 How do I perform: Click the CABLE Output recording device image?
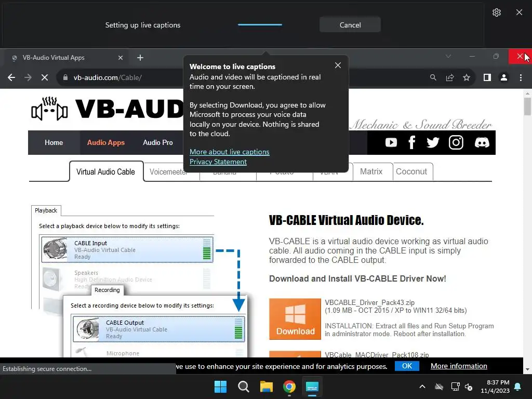87,329
